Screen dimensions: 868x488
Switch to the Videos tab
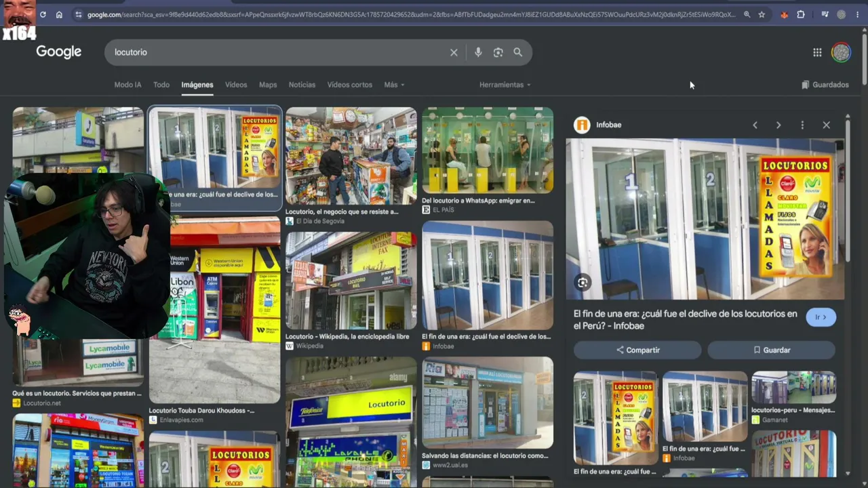pos(236,85)
